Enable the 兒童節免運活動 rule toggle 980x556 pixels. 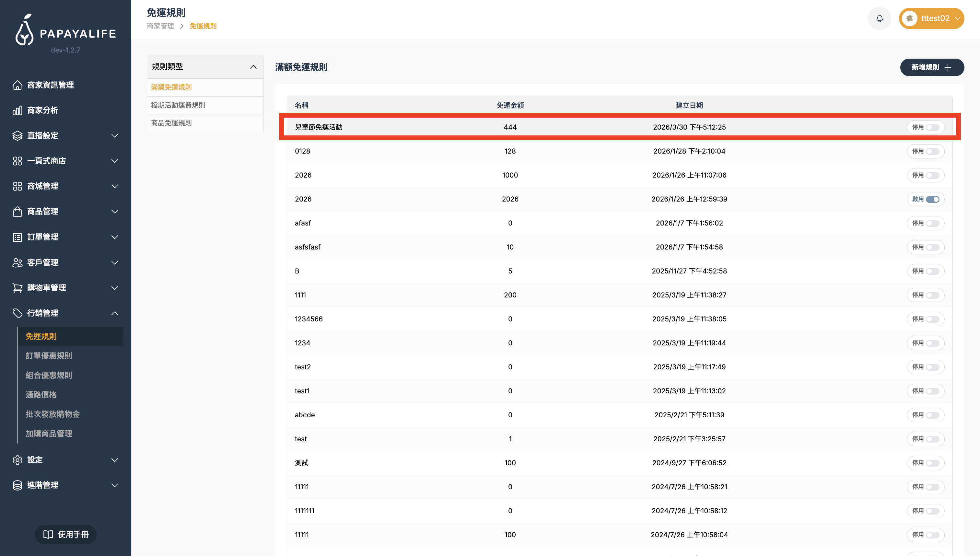tap(932, 127)
